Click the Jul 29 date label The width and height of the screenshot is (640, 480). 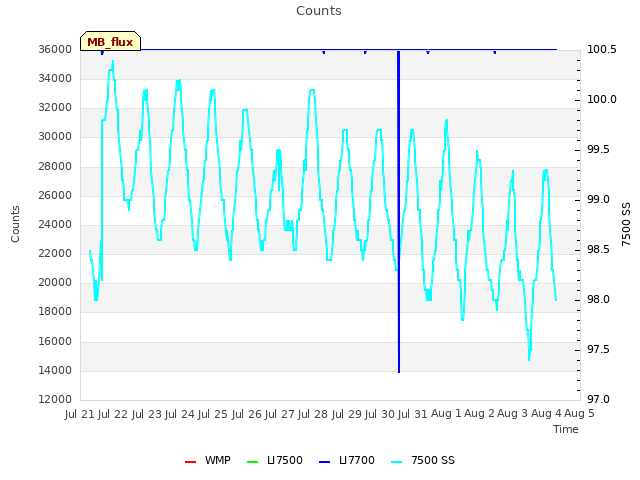347,414
